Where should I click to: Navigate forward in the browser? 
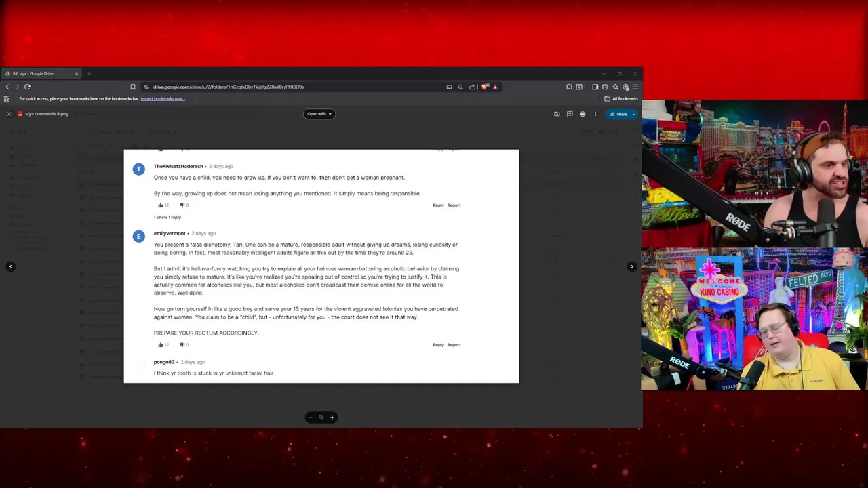pyautogui.click(x=17, y=87)
